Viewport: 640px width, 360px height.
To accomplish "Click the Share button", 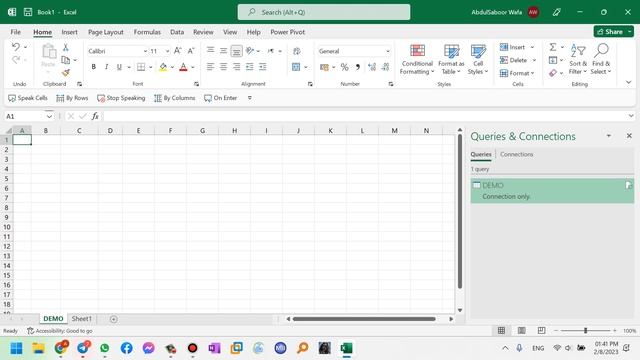I will click(610, 31).
